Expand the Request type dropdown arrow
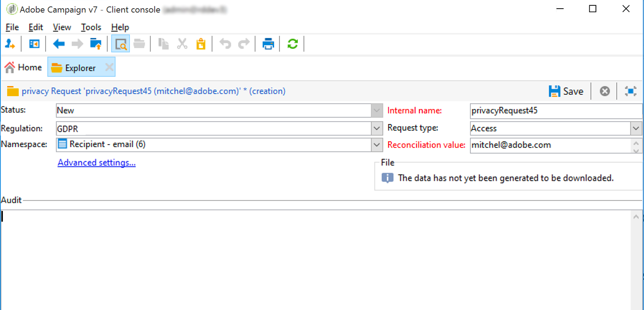The height and width of the screenshot is (310, 644). [636, 128]
